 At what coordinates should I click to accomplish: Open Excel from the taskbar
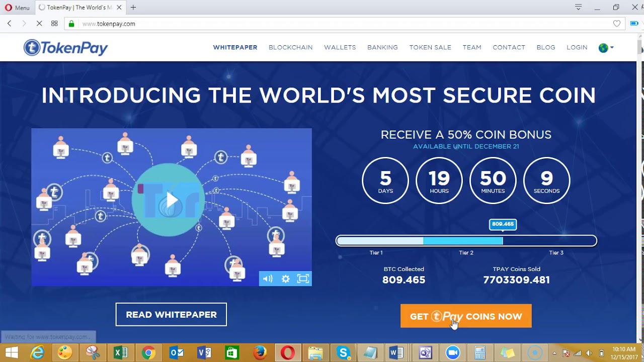tap(121, 353)
